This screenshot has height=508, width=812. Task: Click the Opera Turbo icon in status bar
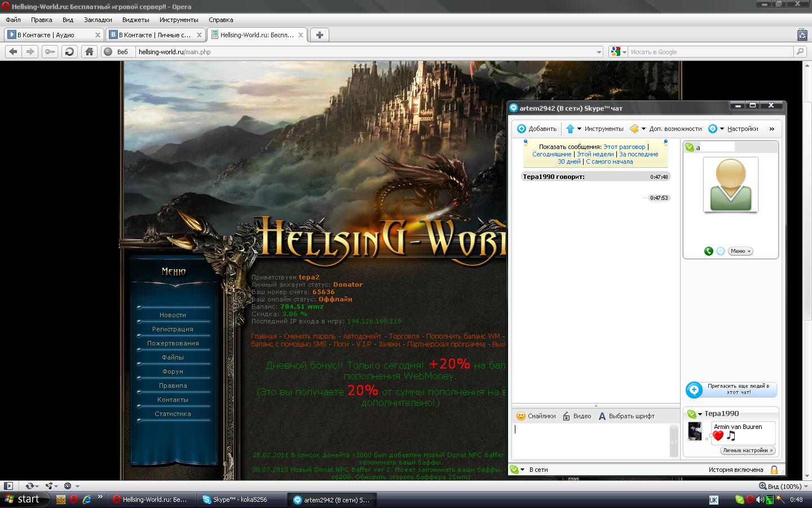[68, 485]
